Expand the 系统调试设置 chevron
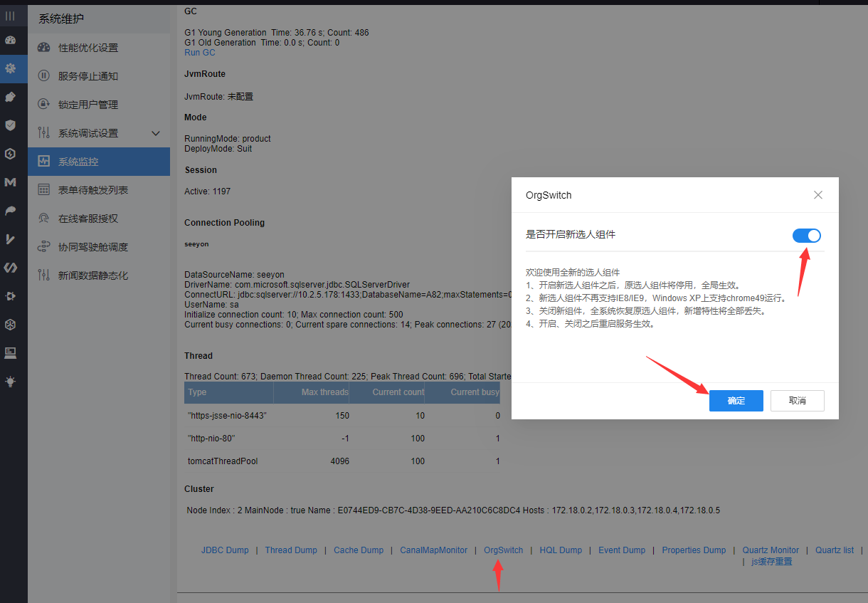 pos(157,133)
